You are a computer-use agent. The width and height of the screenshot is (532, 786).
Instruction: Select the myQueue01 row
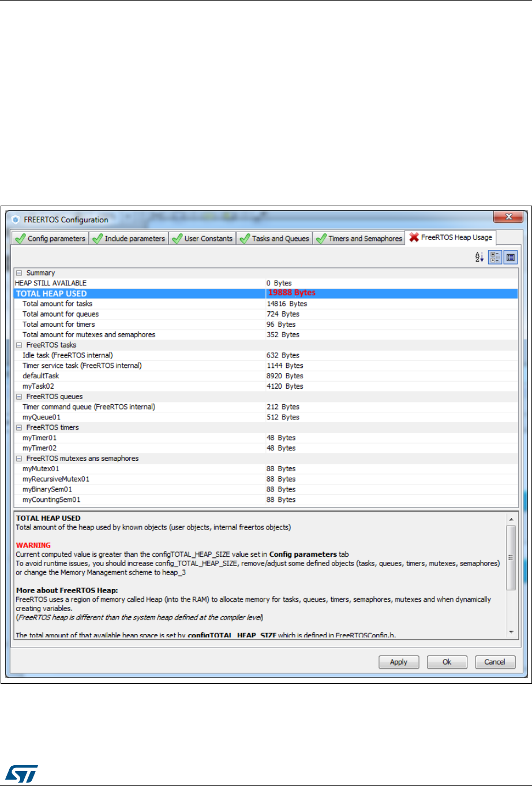(x=266, y=418)
